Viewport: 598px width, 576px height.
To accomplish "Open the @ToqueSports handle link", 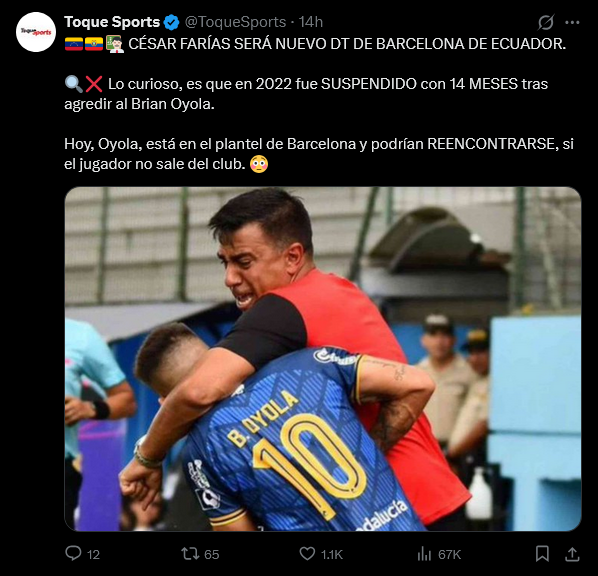I will (x=235, y=22).
